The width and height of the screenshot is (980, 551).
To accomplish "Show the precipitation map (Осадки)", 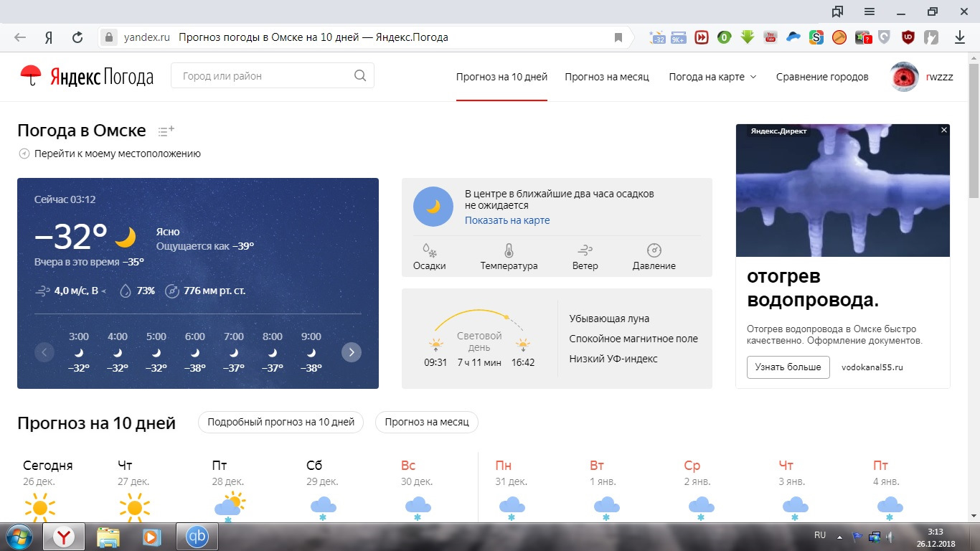I will pos(430,257).
